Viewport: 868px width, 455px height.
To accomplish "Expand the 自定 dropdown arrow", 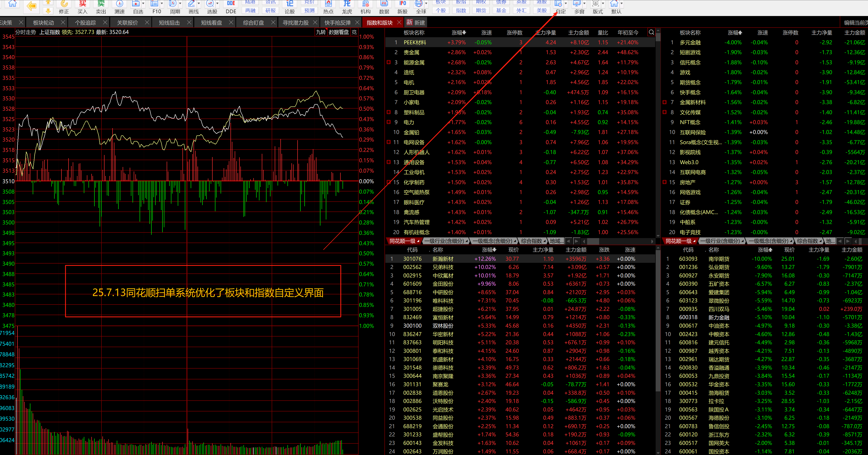I will point(566,4).
